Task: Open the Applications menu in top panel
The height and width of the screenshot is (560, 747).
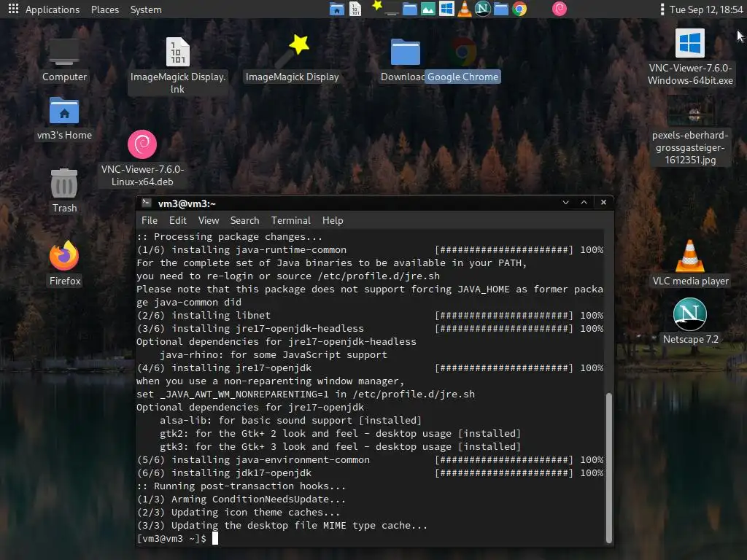Action: pyautogui.click(x=53, y=9)
